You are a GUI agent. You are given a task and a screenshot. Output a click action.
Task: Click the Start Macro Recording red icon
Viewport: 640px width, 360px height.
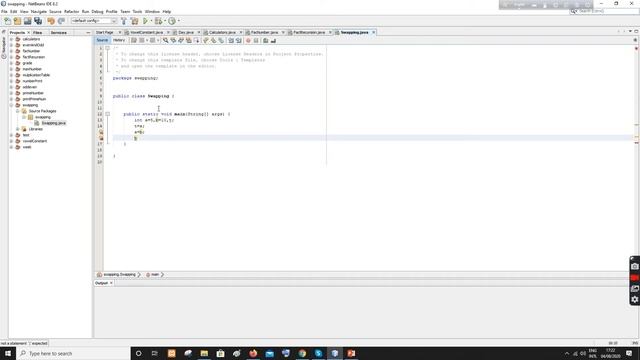pyautogui.click(x=248, y=40)
